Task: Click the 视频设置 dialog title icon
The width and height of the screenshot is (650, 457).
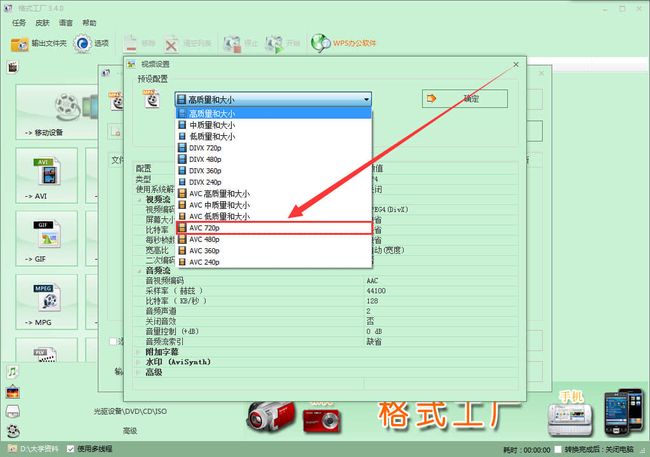Action: 132,64
